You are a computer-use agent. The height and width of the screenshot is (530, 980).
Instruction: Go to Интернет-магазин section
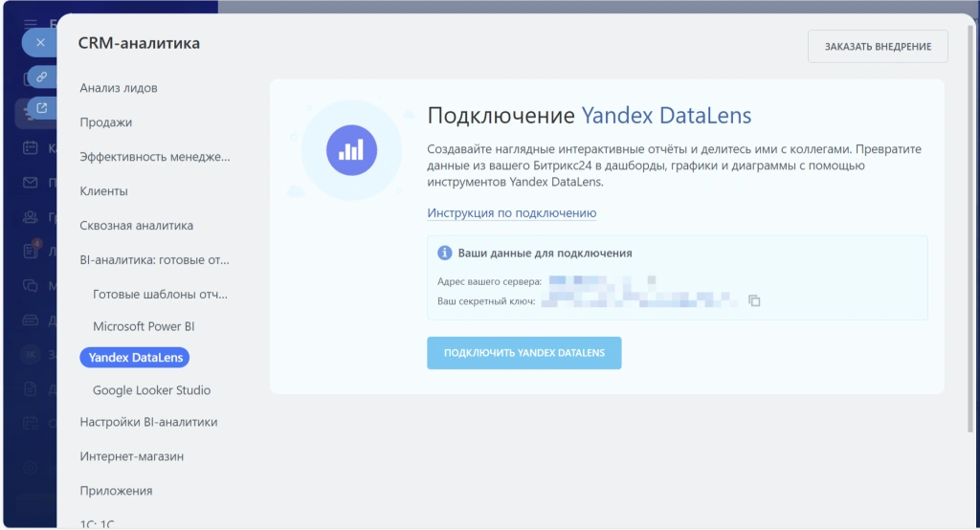pos(132,456)
